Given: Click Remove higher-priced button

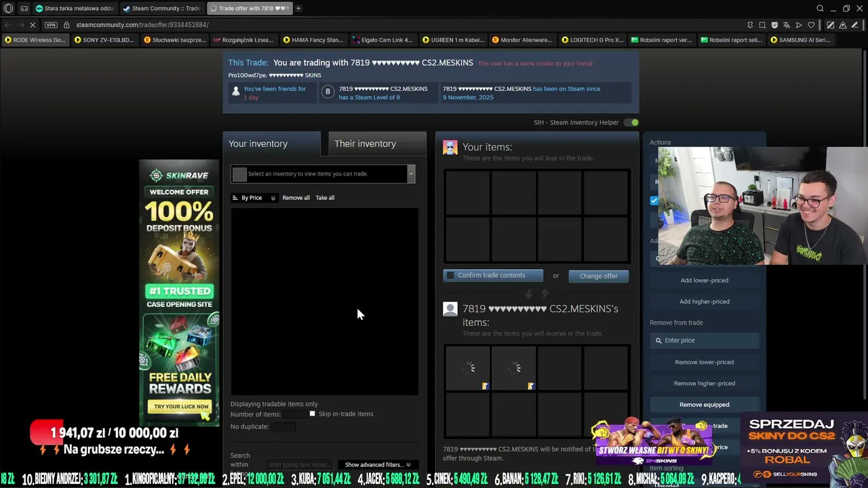Looking at the screenshot, I should [704, 384].
